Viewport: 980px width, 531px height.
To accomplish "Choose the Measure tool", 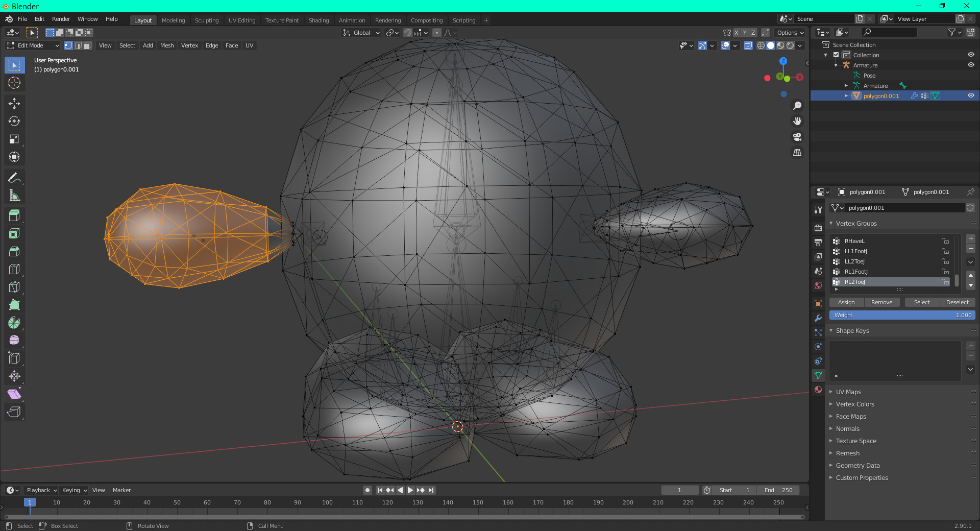I will 14,196.
